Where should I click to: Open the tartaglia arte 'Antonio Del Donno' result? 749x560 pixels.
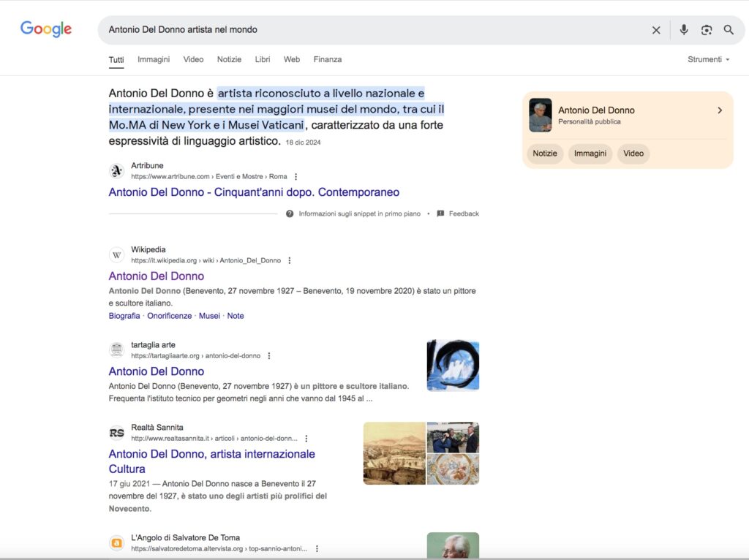(157, 371)
